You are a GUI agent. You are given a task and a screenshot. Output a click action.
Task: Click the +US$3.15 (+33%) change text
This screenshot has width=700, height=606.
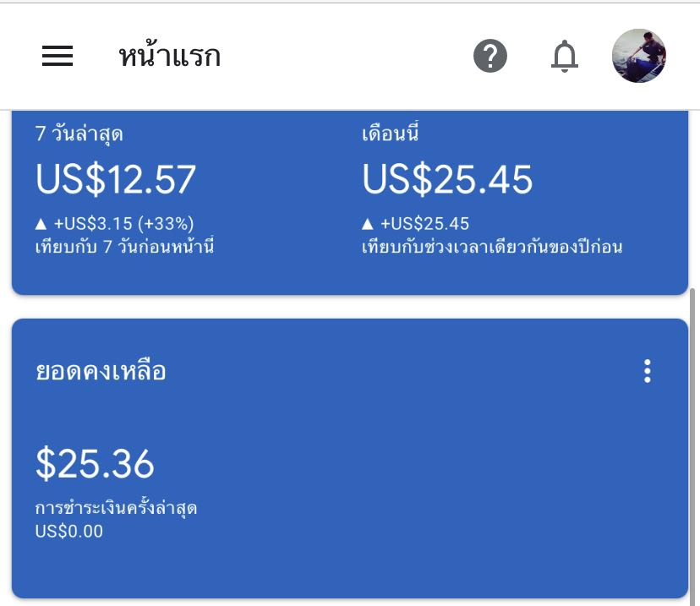[123, 224]
